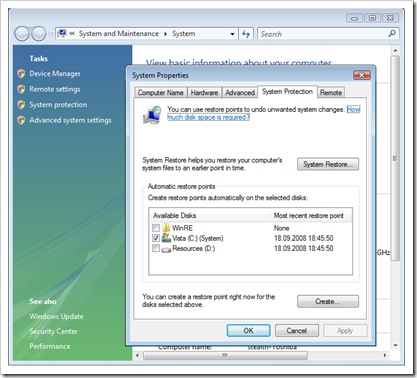Open Security Center link
Screen dimensions: 417x378
[x=53, y=331]
